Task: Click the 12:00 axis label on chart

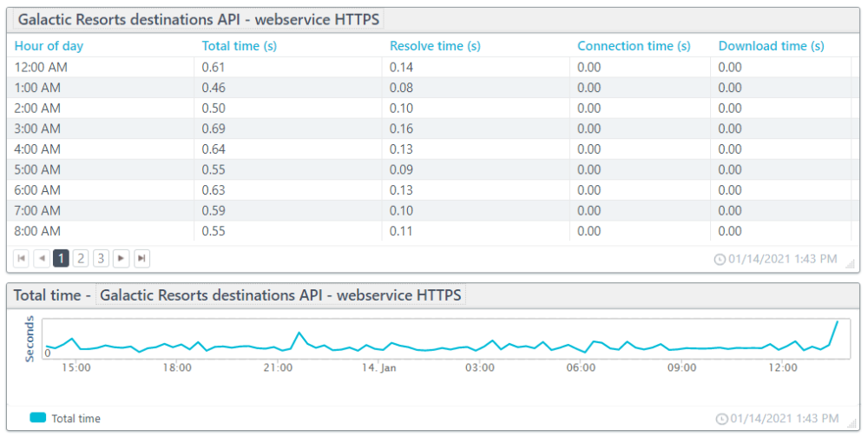Action: (x=783, y=367)
